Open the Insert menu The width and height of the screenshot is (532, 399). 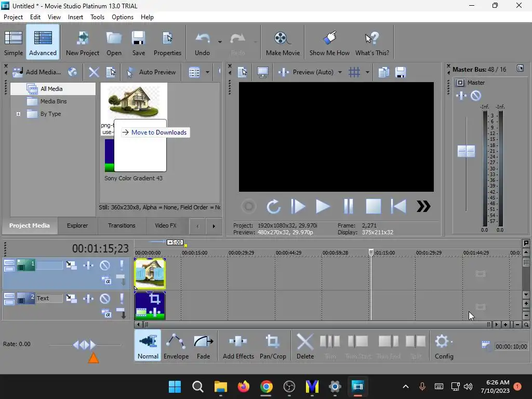pyautogui.click(x=75, y=17)
